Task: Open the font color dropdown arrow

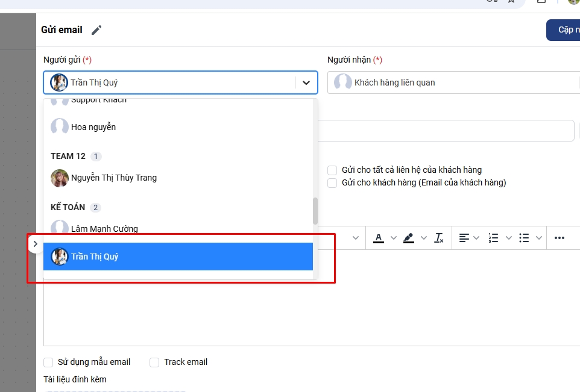Action: click(x=394, y=238)
